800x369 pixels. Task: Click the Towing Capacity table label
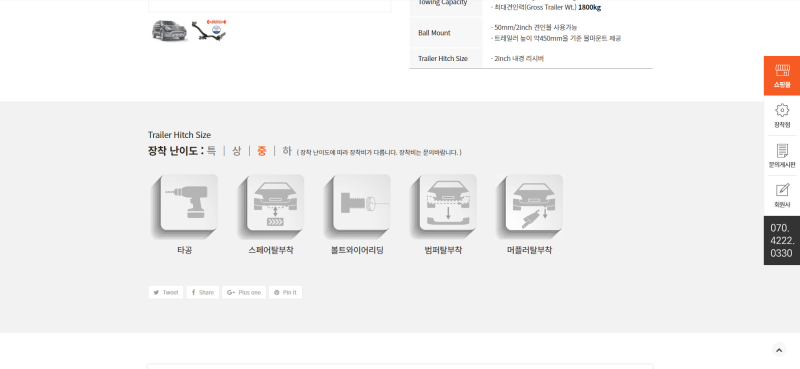coord(442,3)
